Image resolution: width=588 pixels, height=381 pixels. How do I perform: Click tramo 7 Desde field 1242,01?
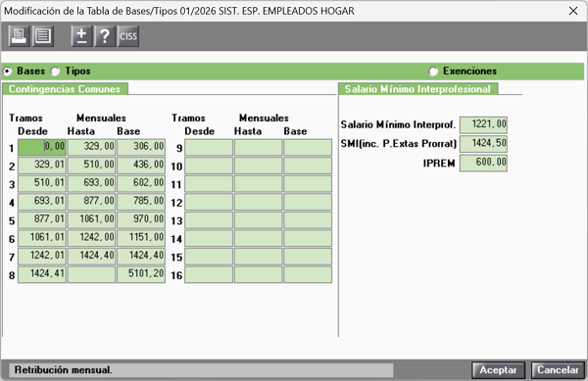click(x=42, y=257)
